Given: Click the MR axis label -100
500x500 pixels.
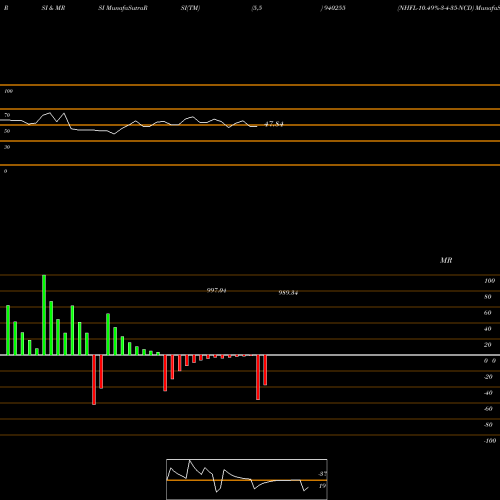Looking at the screenshot, I should tap(490, 441).
